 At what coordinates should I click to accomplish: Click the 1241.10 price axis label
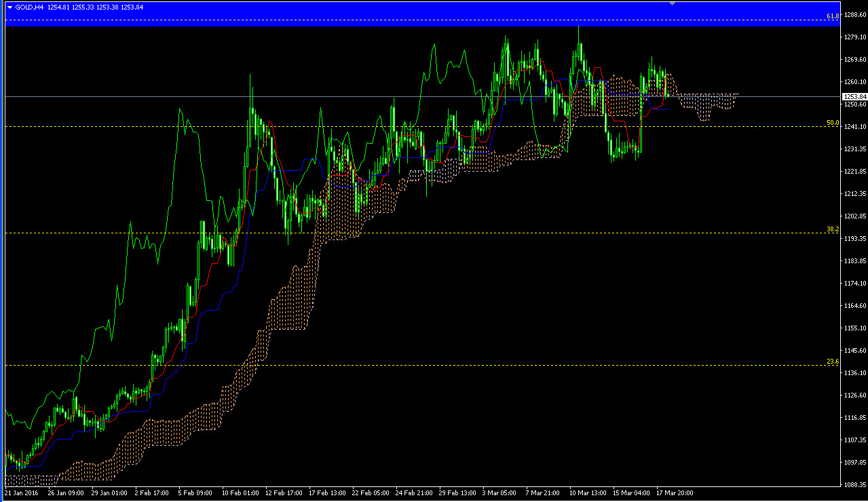point(855,127)
